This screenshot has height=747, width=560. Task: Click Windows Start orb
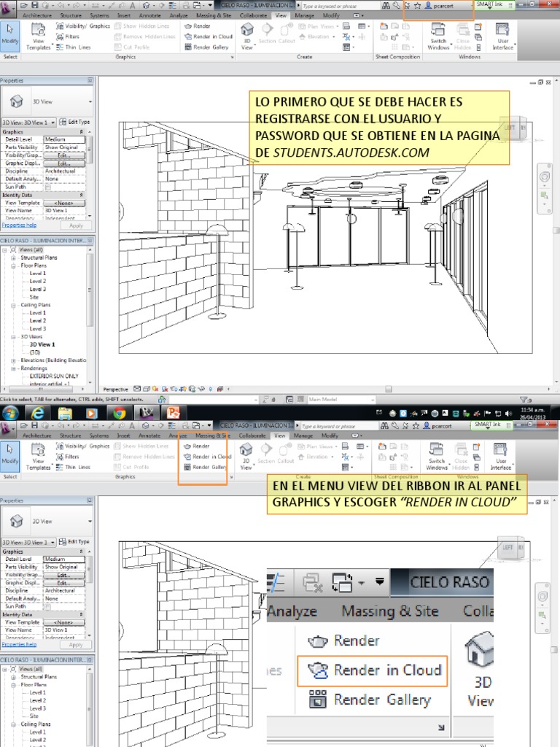click(x=10, y=414)
